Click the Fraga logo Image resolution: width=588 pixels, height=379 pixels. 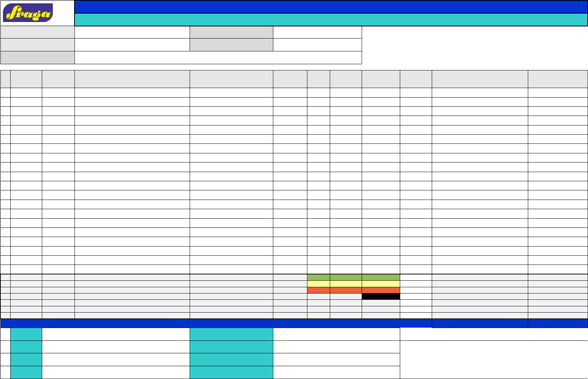[x=28, y=13]
